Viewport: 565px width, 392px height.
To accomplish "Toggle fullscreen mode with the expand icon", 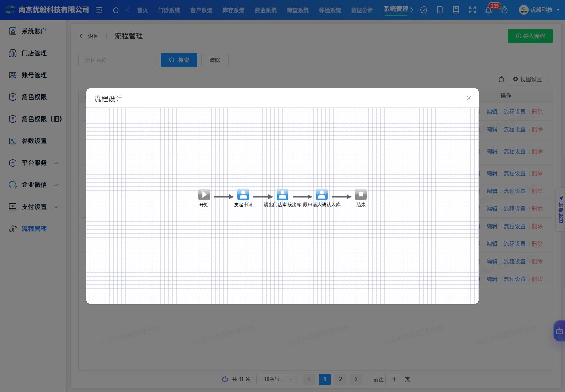I will (x=472, y=10).
